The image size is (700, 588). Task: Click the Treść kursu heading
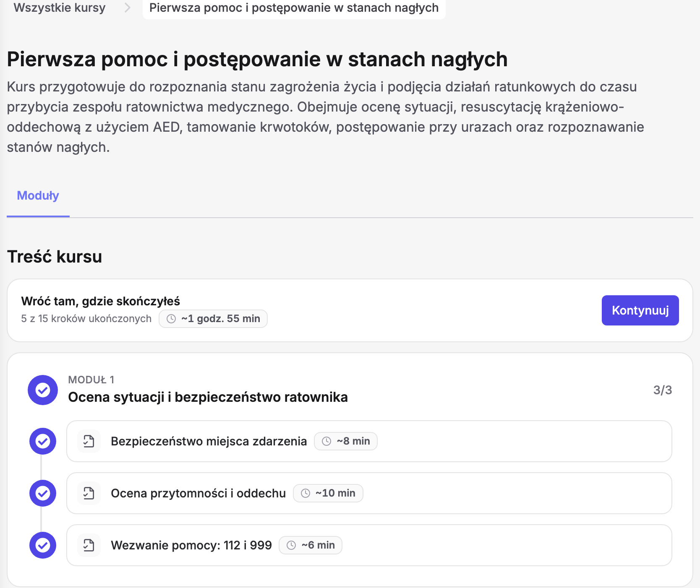click(55, 257)
